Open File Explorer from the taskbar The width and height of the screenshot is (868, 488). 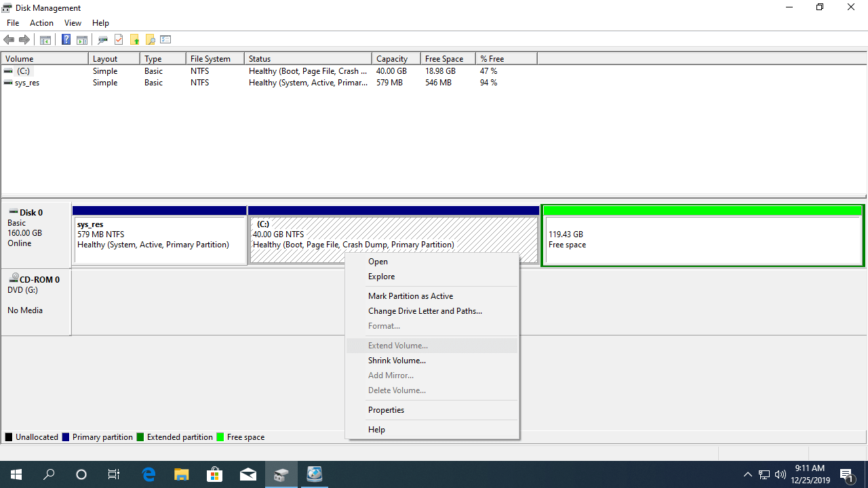pos(181,474)
